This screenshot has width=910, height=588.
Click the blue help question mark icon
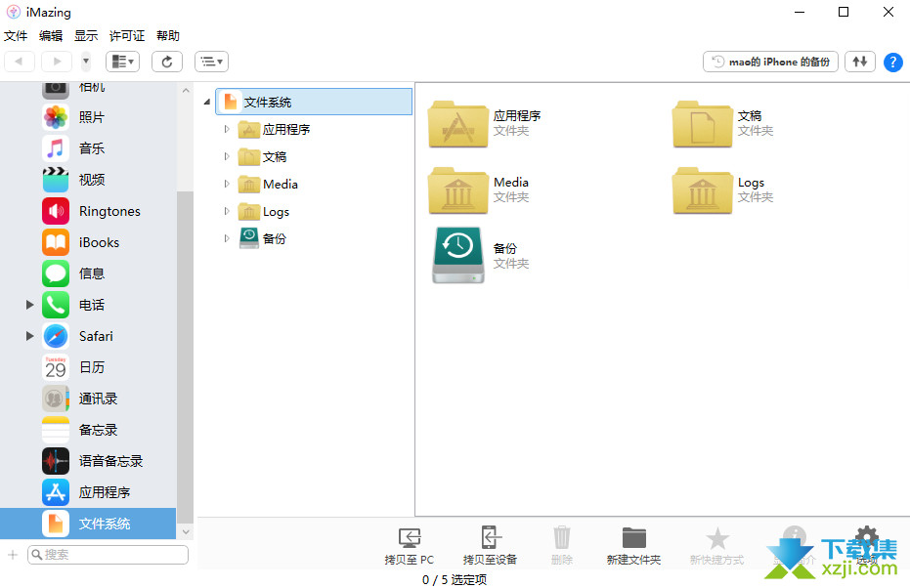coord(892,63)
